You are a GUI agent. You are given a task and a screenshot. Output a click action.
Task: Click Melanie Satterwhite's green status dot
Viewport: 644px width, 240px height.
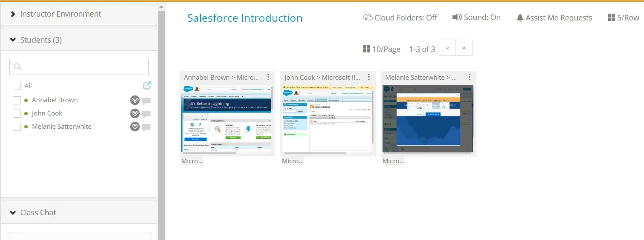[x=26, y=127]
